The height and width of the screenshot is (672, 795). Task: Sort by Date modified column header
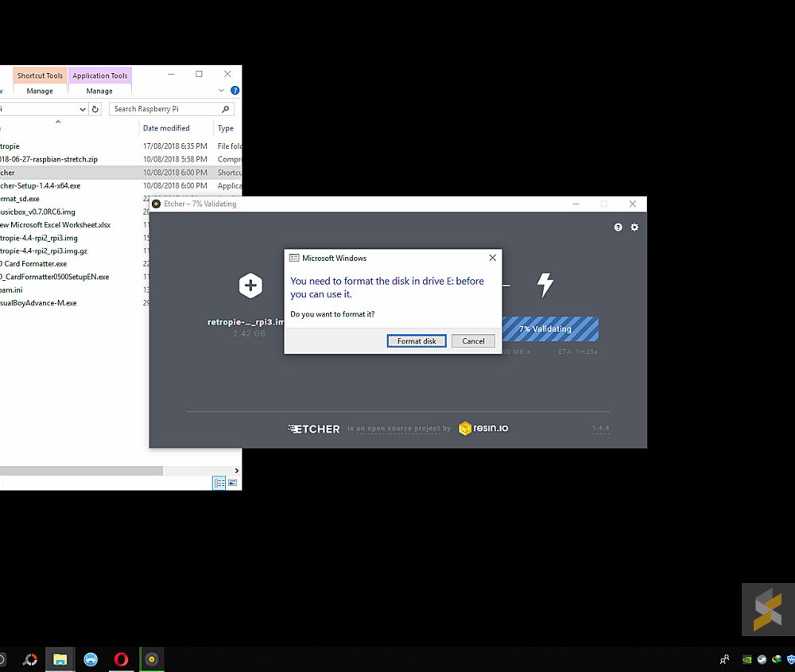(x=166, y=128)
